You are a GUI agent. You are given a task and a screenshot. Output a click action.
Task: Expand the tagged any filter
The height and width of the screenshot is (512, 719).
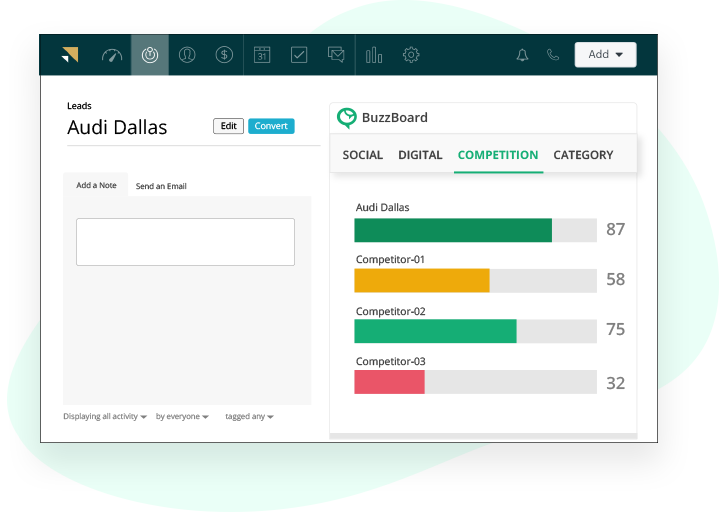[x=249, y=416]
